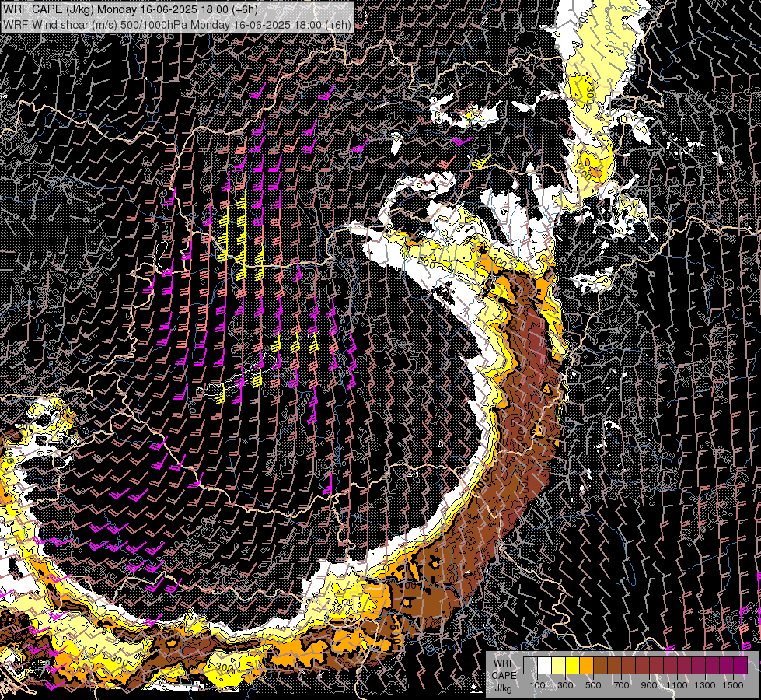Image resolution: width=761 pixels, height=700 pixels.
Task: Select the white CAPE legend swatch
Action: point(545,666)
